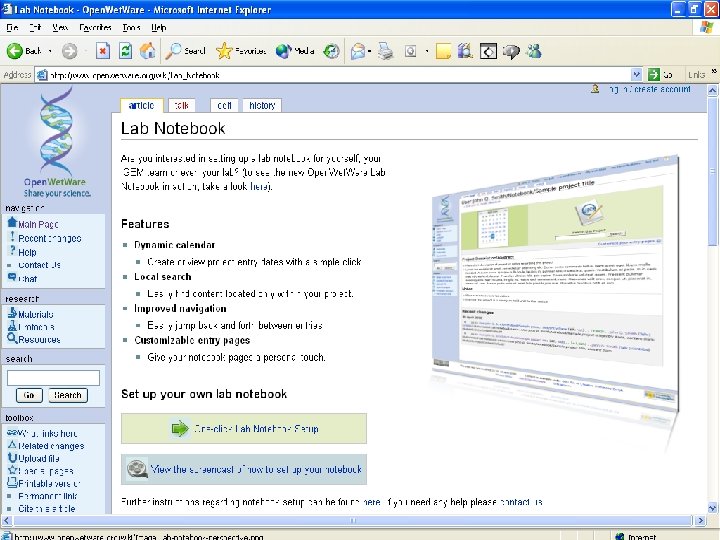Click the Mail envelope icon
The image size is (720, 540).
tap(358, 51)
